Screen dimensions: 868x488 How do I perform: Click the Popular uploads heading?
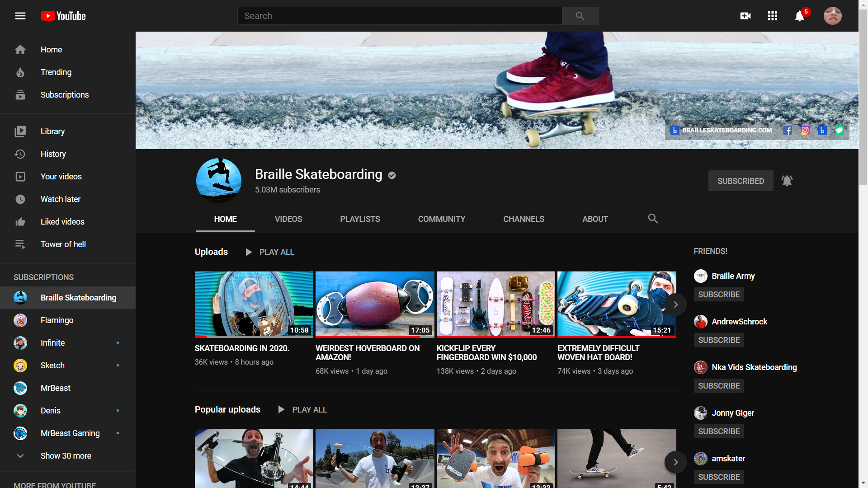[x=227, y=410]
